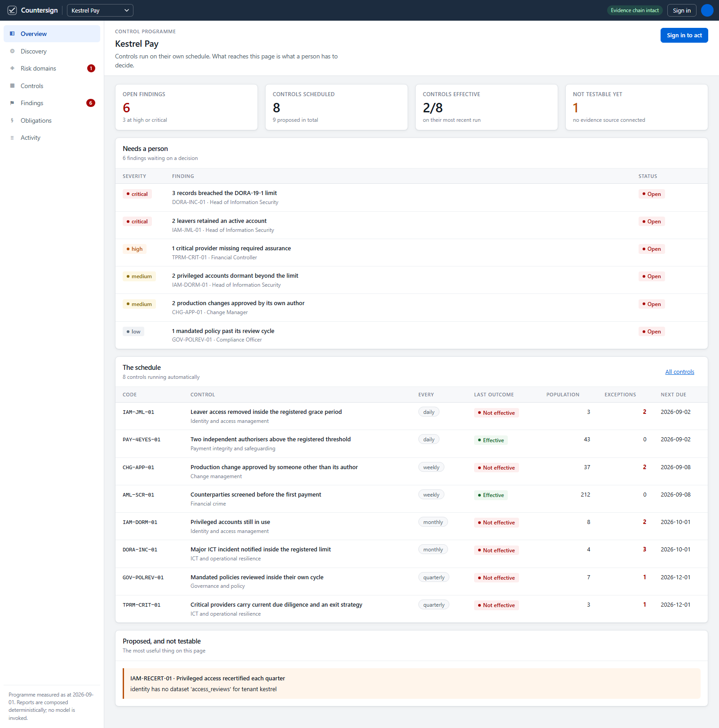Click the Countersign checkmark logo icon
This screenshot has width=719, height=728.
pyautogui.click(x=12, y=10)
